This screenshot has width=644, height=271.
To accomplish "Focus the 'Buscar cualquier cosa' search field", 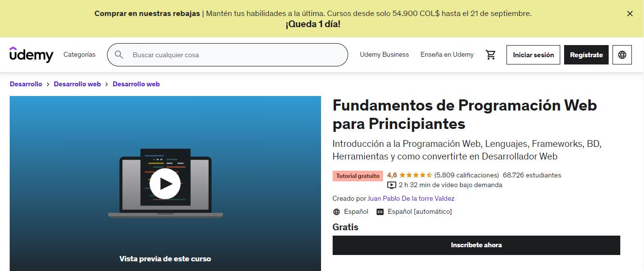I will click(x=228, y=55).
